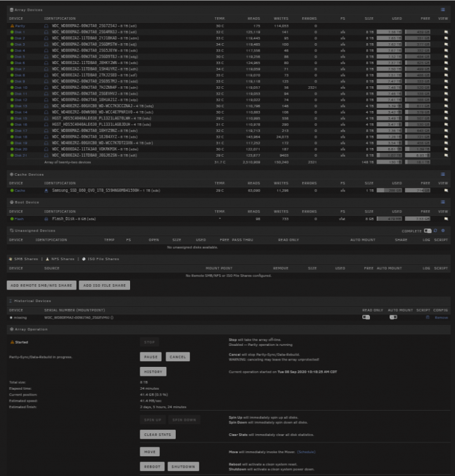Browse the Flash boot device view icon
Viewport: 455px width, 476px height.
446,219
